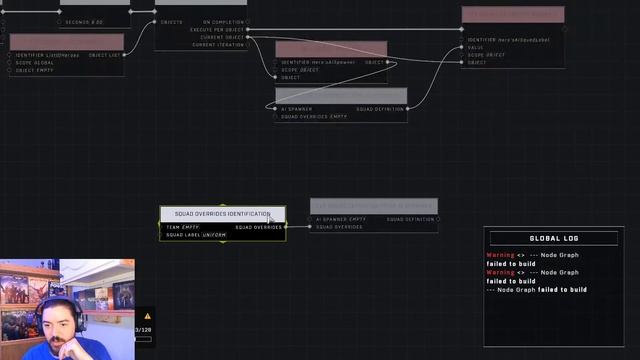Click execution input pin on hero.sAISquadLabel node
Viewport: 640px width, 360px height.
[x=462, y=29]
